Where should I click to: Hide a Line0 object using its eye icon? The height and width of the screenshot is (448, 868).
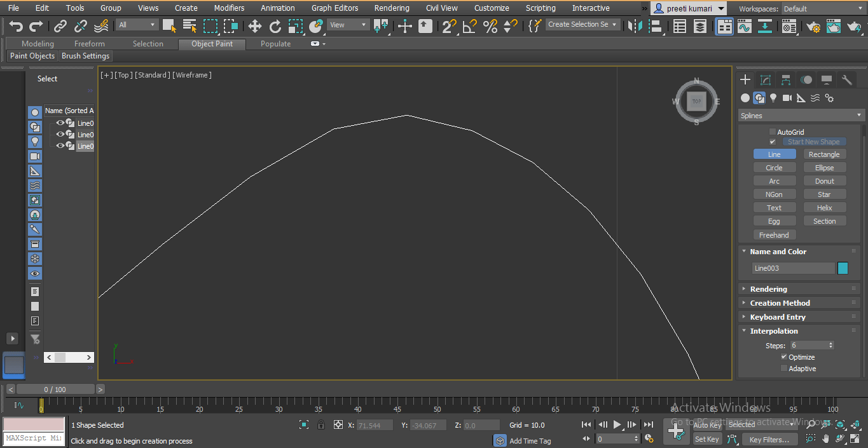pyautogui.click(x=60, y=123)
